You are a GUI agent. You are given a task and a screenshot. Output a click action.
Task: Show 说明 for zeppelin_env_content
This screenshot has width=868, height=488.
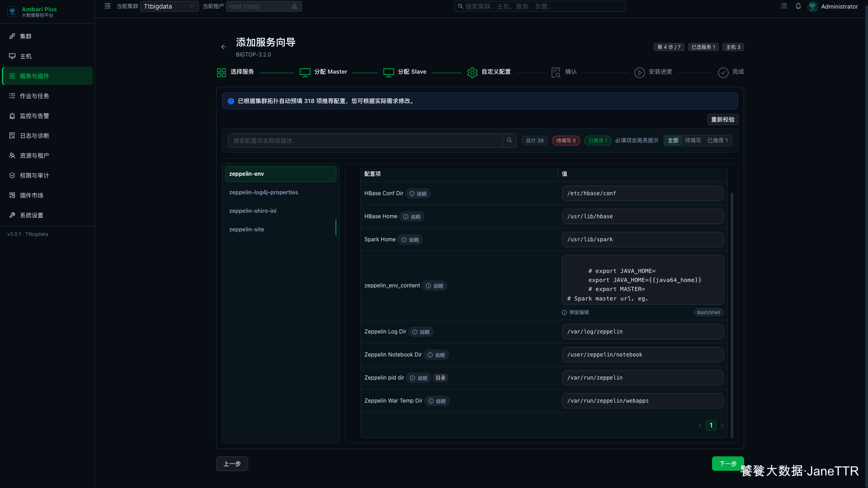[x=434, y=286]
